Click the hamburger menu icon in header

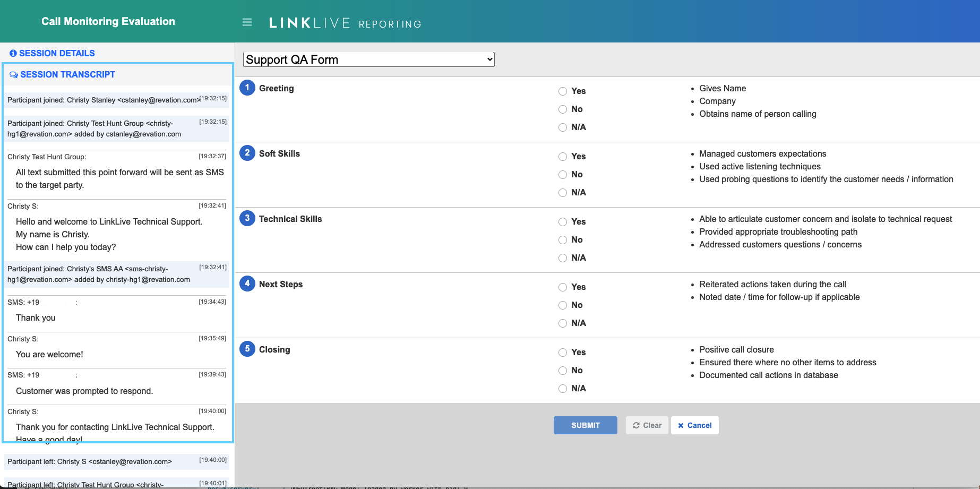point(247,22)
